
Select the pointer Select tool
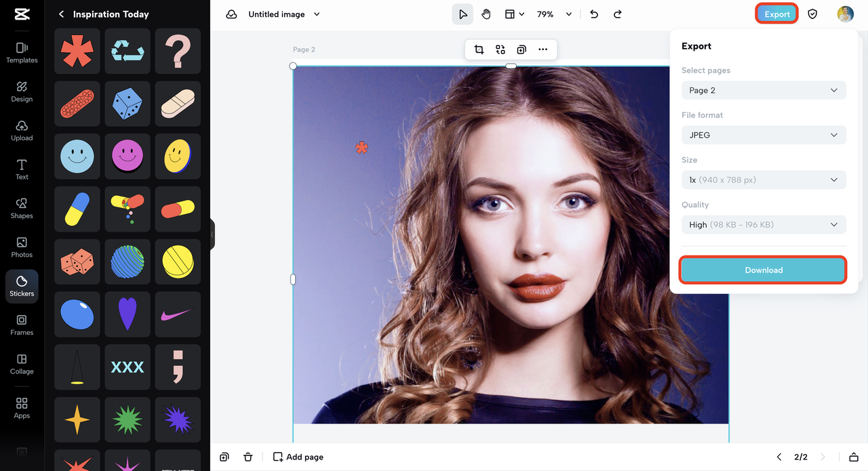462,14
